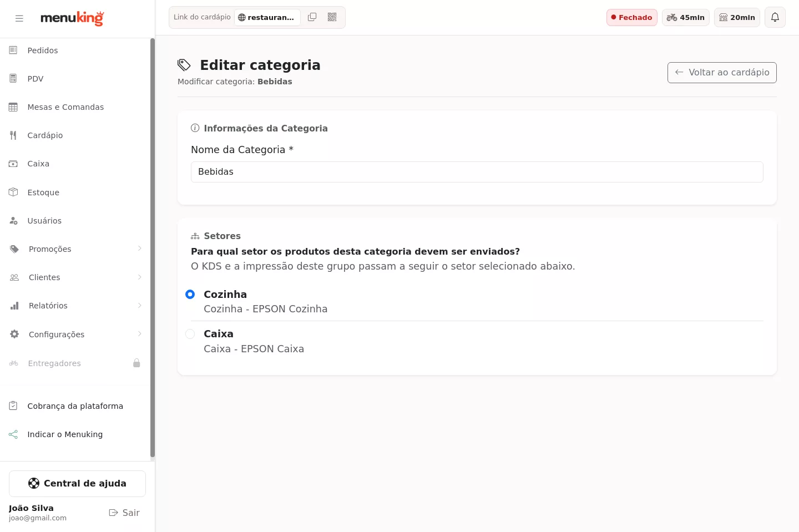The width and height of the screenshot is (799, 532).
Task: Click the Informações da Categoria info icon
Action: coord(195,128)
